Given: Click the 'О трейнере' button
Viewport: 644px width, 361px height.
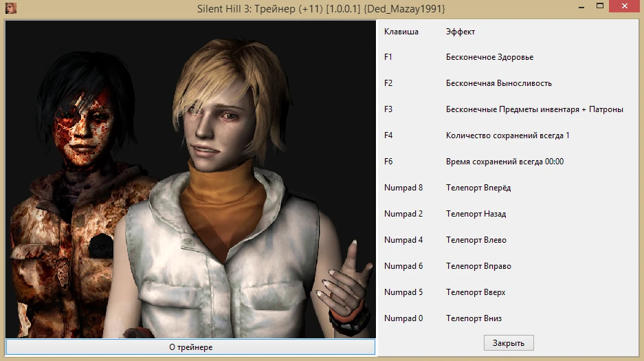Looking at the screenshot, I should pyautogui.click(x=190, y=347).
